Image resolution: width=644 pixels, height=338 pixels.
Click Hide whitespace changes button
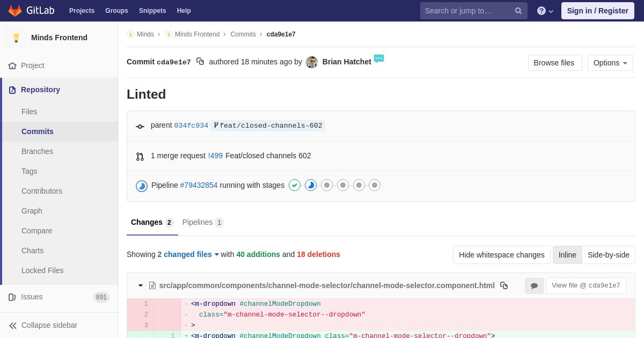point(502,255)
